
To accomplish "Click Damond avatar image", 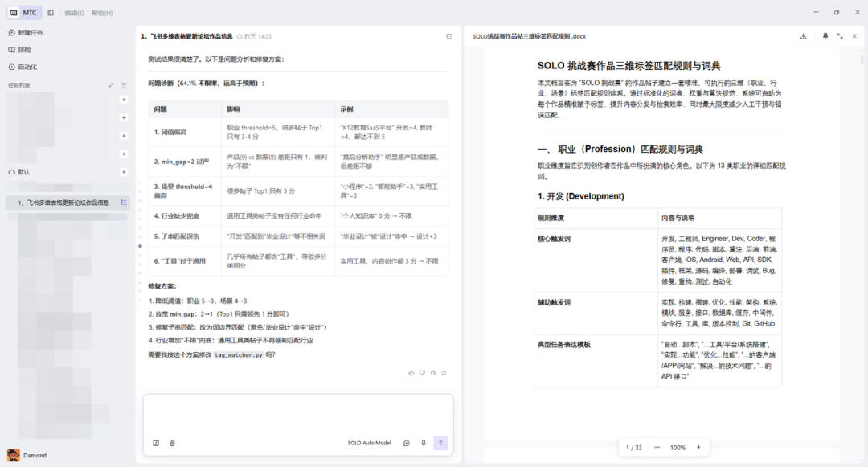I will pyautogui.click(x=14, y=456).
